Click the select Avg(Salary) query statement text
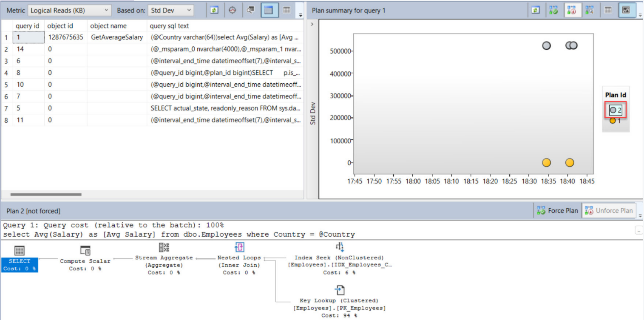This screenshot has height=320, width=644. pyautogui.click(x=179, y=235)
